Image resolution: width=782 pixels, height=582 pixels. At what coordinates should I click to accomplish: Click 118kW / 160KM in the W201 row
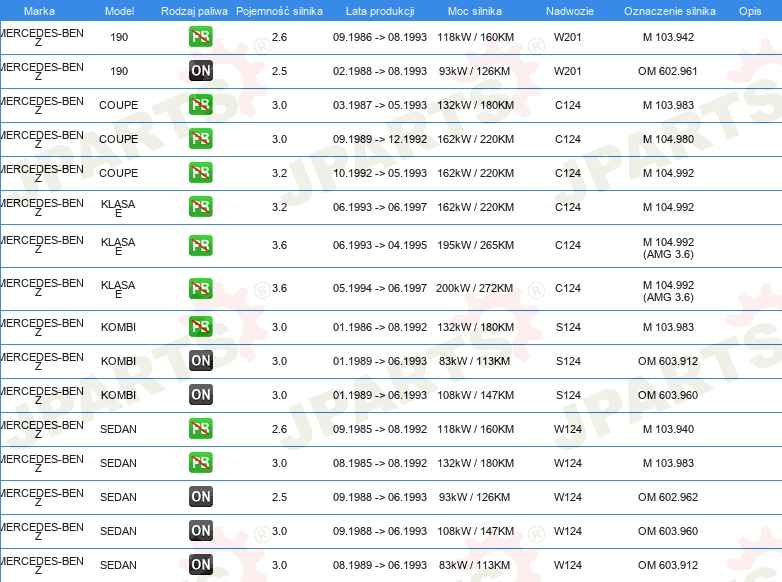475,37
